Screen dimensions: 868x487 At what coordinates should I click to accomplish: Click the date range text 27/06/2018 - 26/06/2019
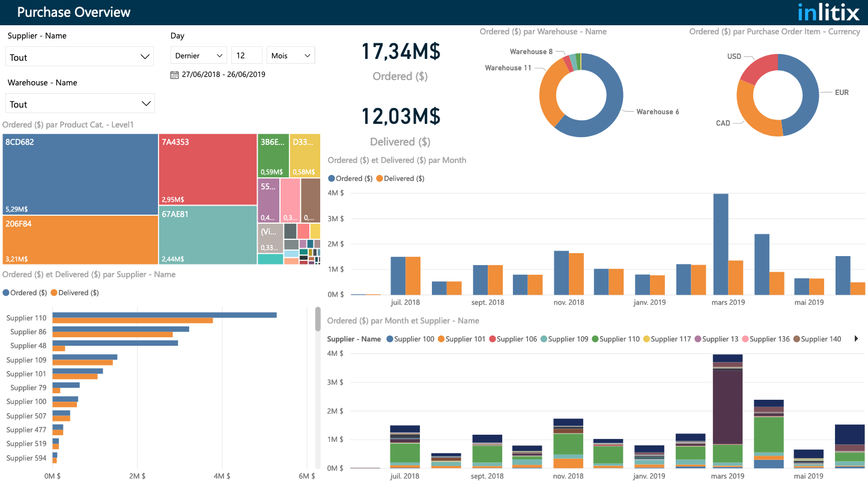pyautogui.click(x=223, y=75)
